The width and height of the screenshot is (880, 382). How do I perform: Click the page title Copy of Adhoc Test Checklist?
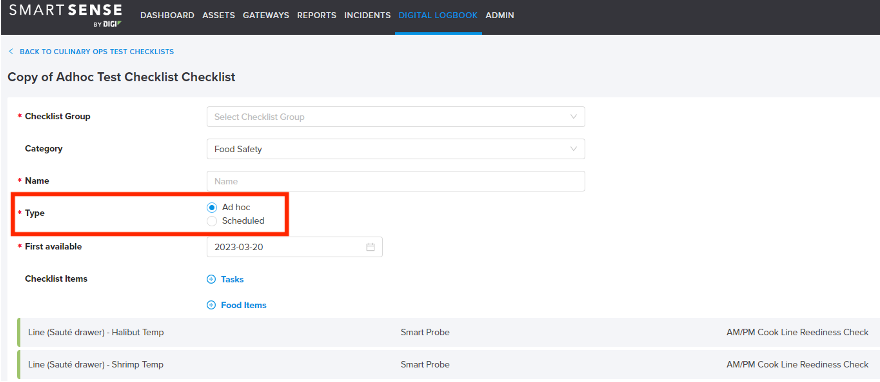[x=121, y=77]
